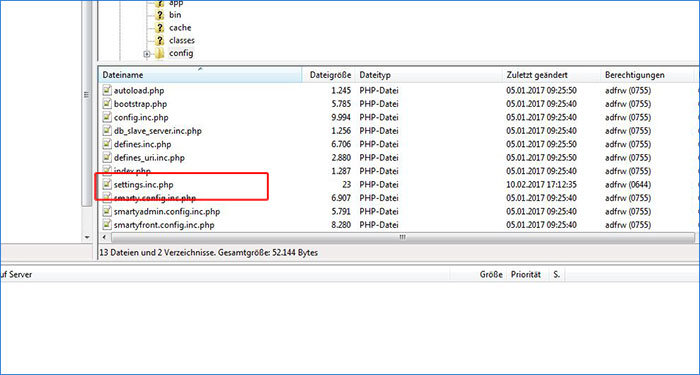Click the left pane scrollbar down arrow
The height and width of the screenshot is (375, 700).
point(87,237)
